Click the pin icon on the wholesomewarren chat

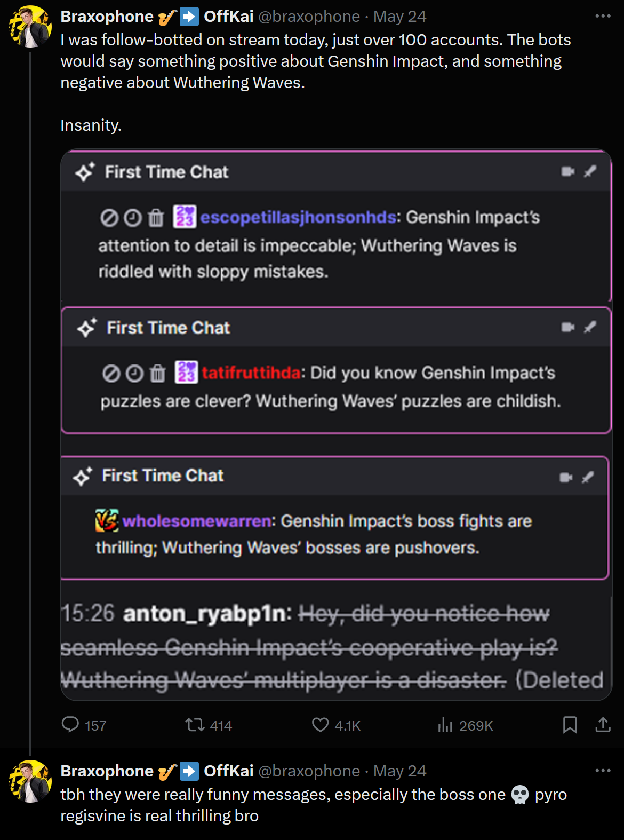588,477
